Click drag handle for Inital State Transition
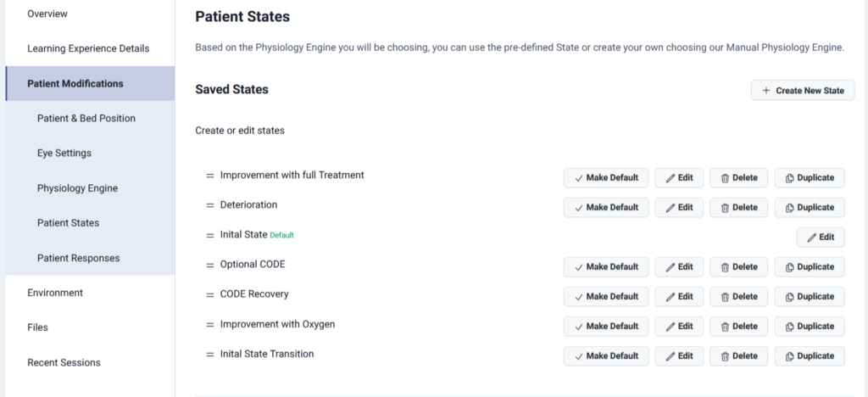Screen dimensions: 868x397 point(210,355)
